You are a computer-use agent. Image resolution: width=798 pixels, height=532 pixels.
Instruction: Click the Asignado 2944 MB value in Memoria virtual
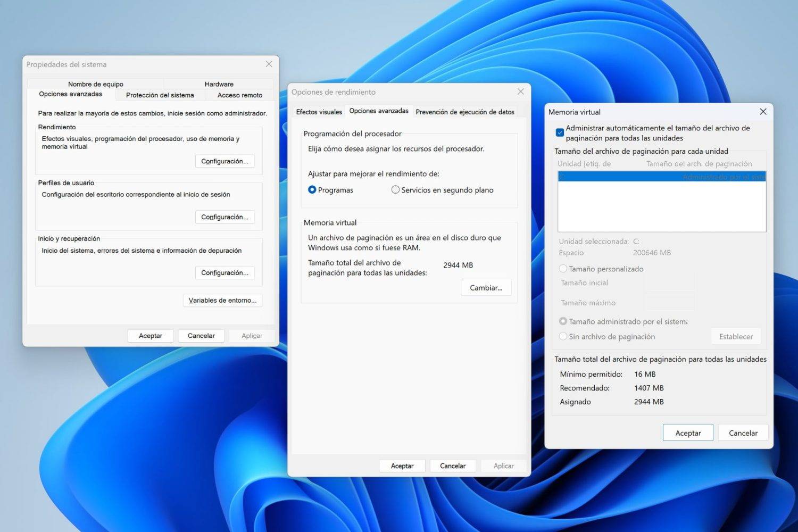coord(649,402)
